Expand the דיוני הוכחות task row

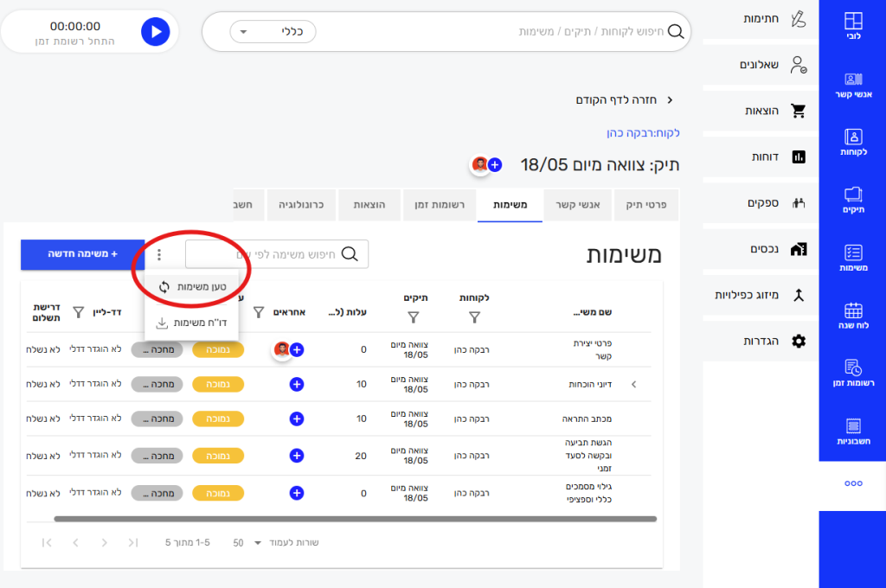633,384
